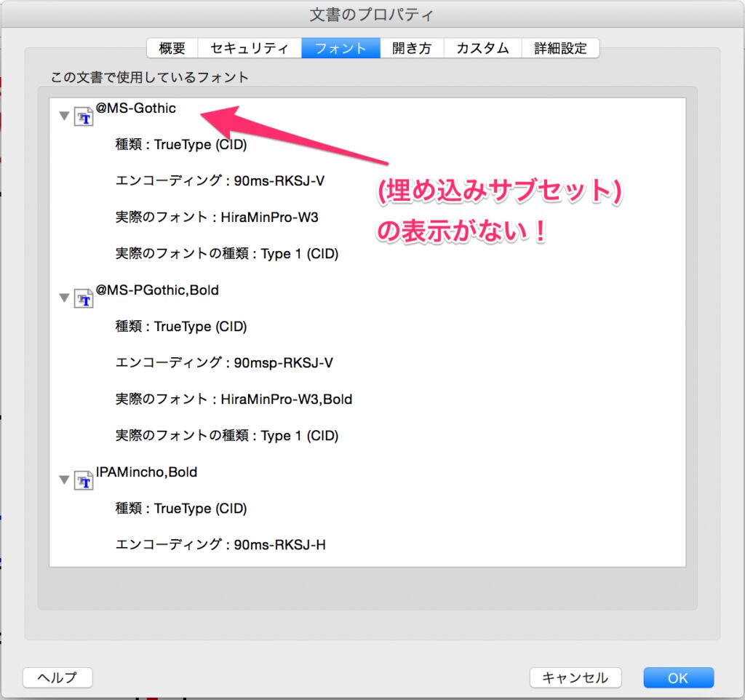Screen dimensions: 745x700
Task: Click the IPAMincho,Bold font icon
Action: [x=84, y=480]
